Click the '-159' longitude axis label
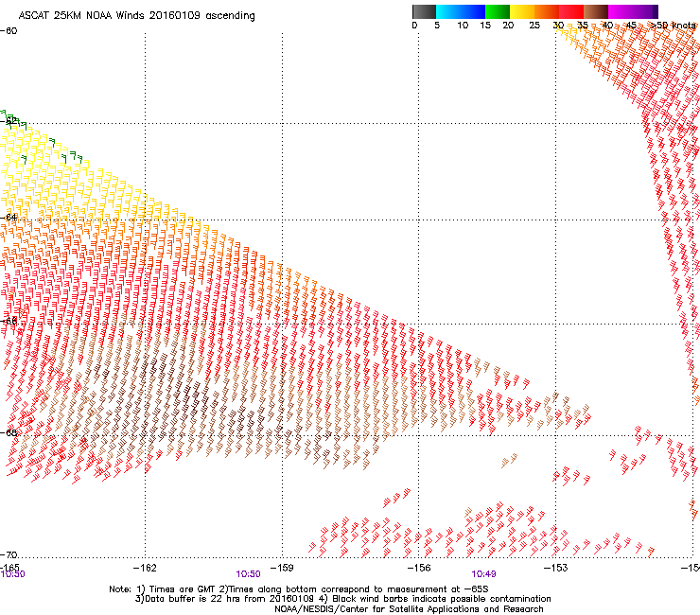The height and width of the screenshot is (615, 700). (x=282, y=568)
